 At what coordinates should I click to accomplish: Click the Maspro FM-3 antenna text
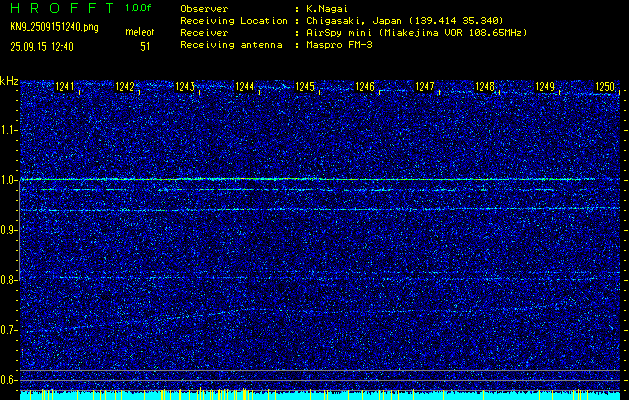click(339, 45)
